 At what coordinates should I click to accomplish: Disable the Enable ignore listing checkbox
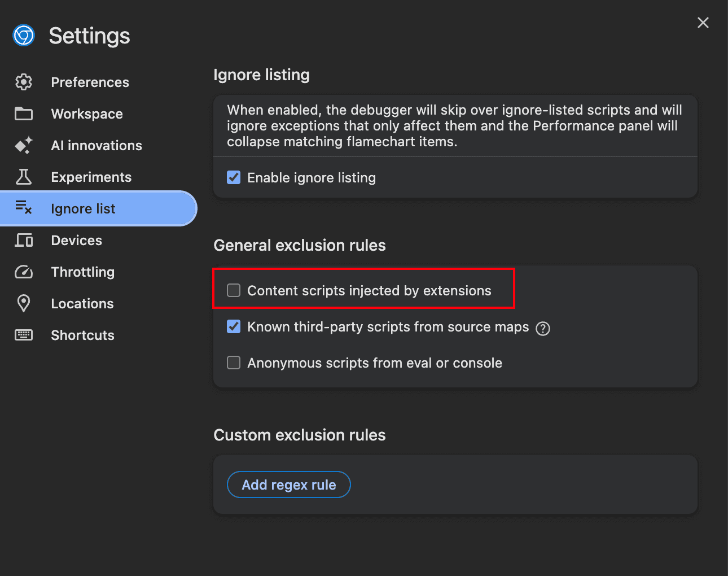[x=234, y=177]
